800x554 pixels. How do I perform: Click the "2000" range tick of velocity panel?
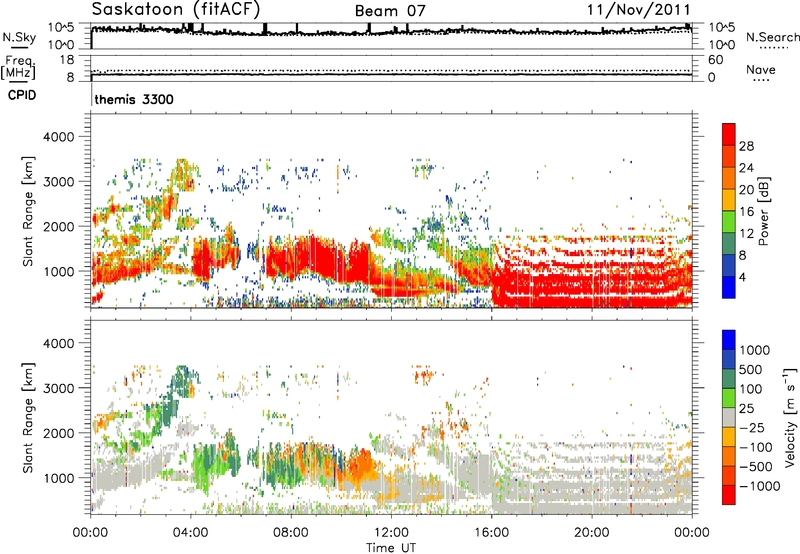[x=58, y=433]
